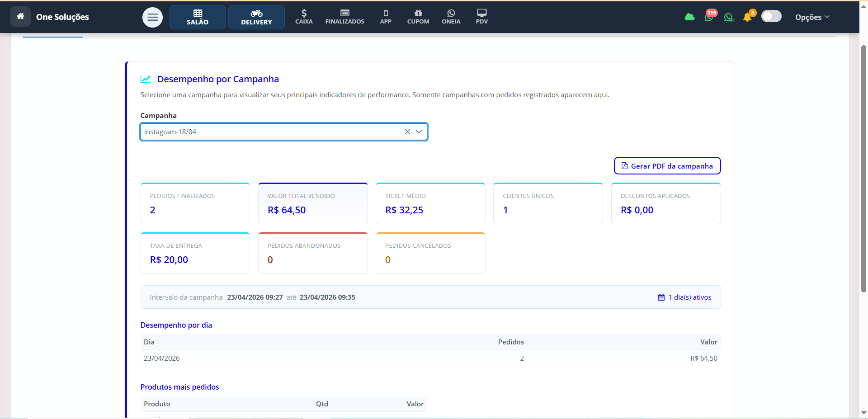Toggle the switch in the top bar
This screenshot has height=419, width=868.
pyautogui.click(x=771, y=17)
